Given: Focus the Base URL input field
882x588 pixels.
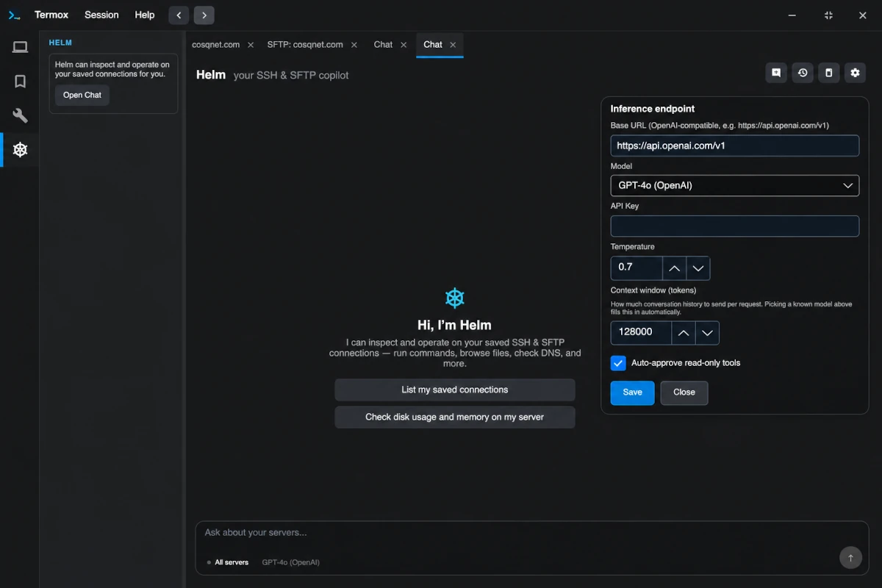Looking at the screenshot, I should (x=735, y=146).
